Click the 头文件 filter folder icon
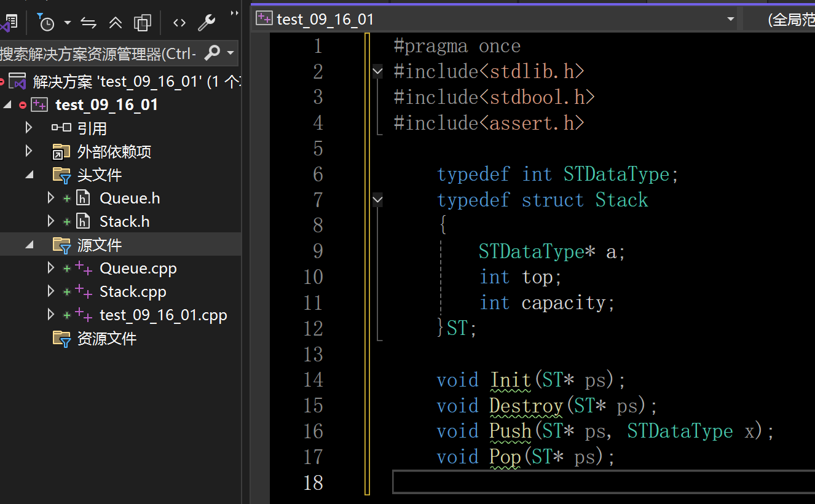Image resolution: width=815 pixels, height=504 pixels. 61,176
